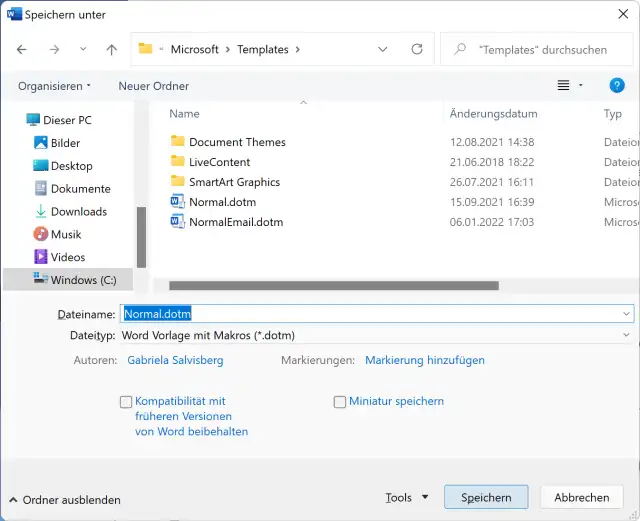Check the Miniatur speichern checkbox
The height and width of the screenshot is (521, 640).
[x=340, y=402]
